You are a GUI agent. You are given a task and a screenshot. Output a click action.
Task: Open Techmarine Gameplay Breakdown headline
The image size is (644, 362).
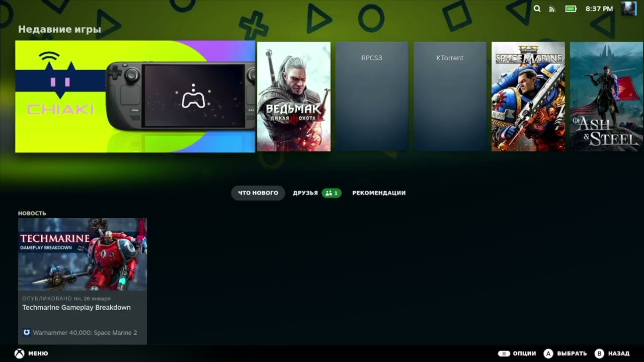coord(76,307)
